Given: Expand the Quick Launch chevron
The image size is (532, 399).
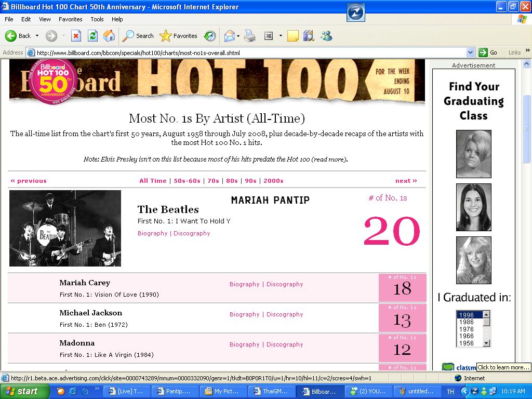Looking at the screenshot, I should (97, 388).
